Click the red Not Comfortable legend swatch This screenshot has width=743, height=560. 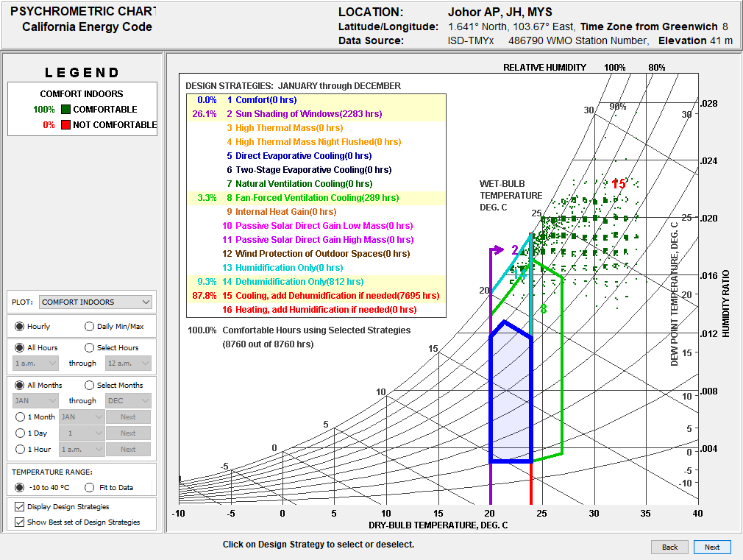(x=65, y=125)
